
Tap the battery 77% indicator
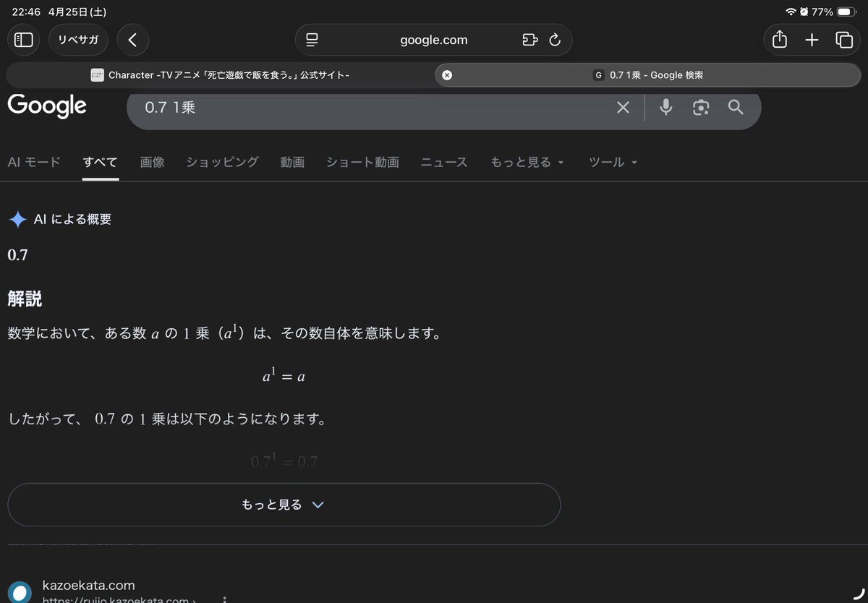click(835, 12)
